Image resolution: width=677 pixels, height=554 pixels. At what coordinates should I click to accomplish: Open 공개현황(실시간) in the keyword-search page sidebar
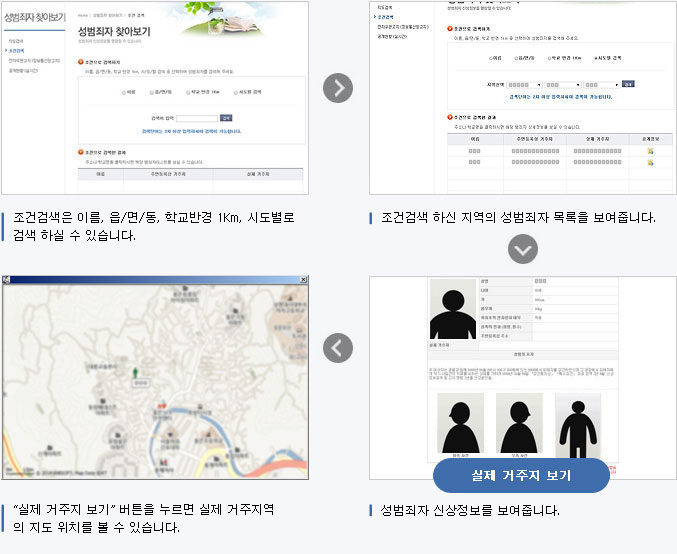(23, 70)
